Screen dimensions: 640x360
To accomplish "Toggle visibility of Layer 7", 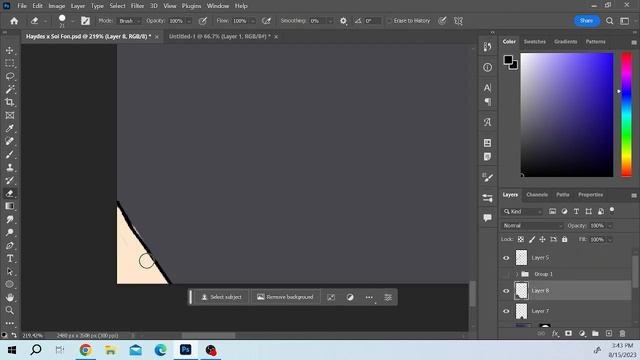I will coord(506,311).
